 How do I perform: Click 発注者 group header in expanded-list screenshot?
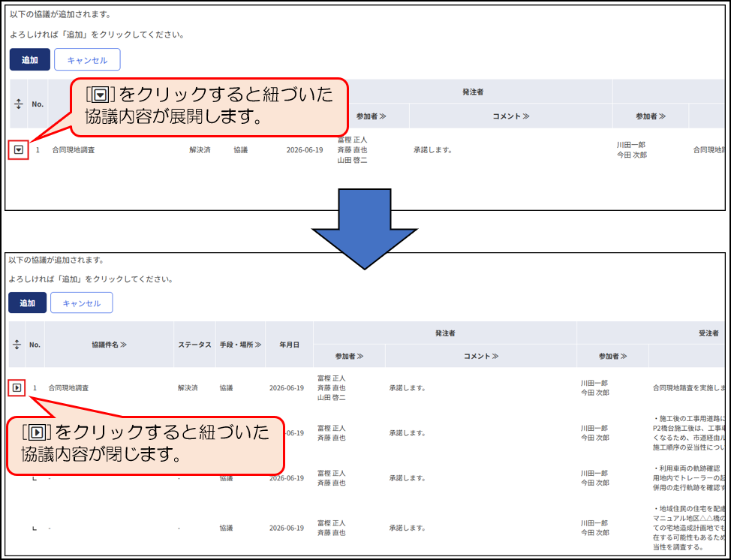click(x=445, y=333)
